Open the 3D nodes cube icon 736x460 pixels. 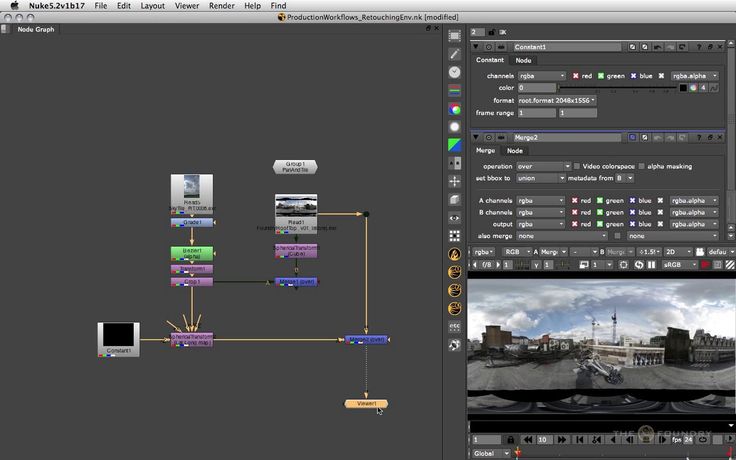pos(455,199)
